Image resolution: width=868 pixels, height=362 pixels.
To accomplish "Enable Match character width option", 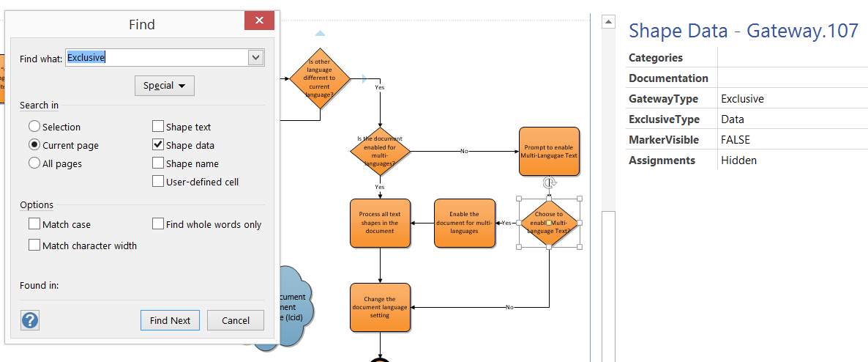I will [34, 245].
